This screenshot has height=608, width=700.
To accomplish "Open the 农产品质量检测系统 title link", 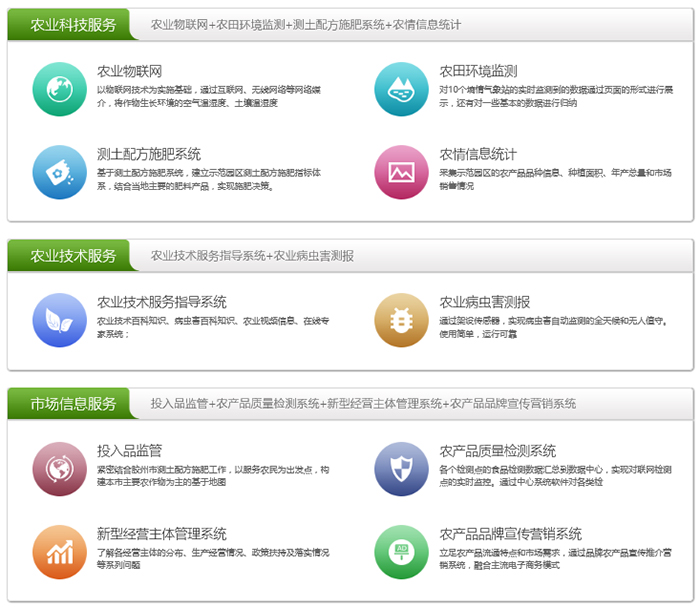I will [497, 451].
